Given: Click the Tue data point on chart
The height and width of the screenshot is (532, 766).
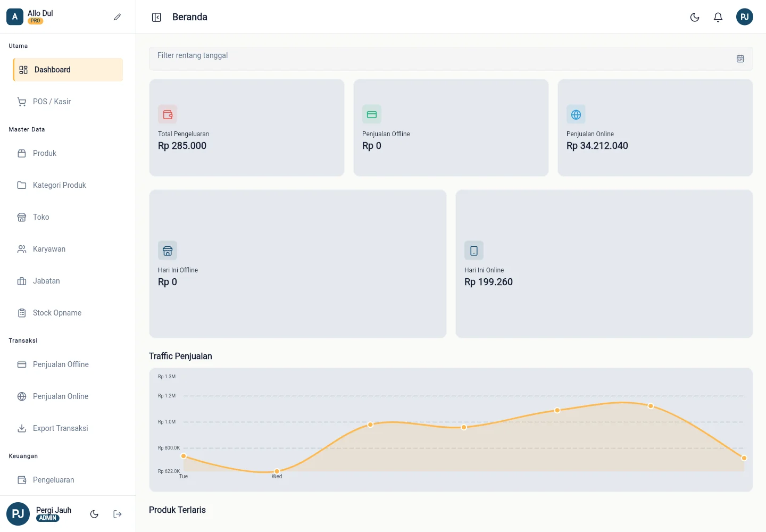Looking at the screenshot, I should tap(184, 456).
